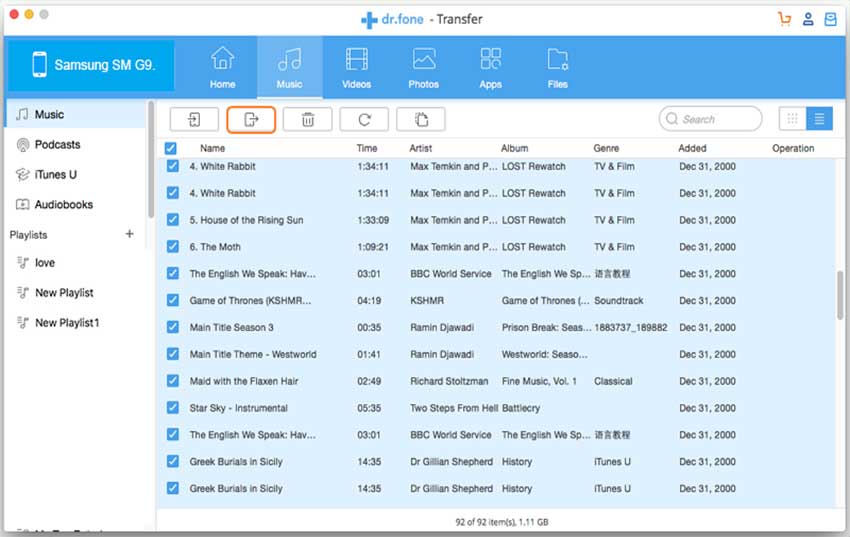Open the user account icon
This screenshot has width=850, height=537.
click(x=808, y=20)
